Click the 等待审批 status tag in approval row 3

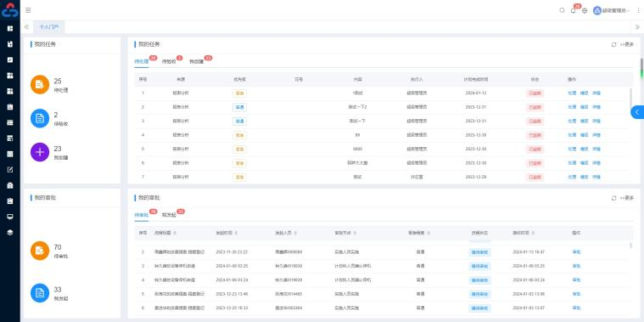pos(479,266)
